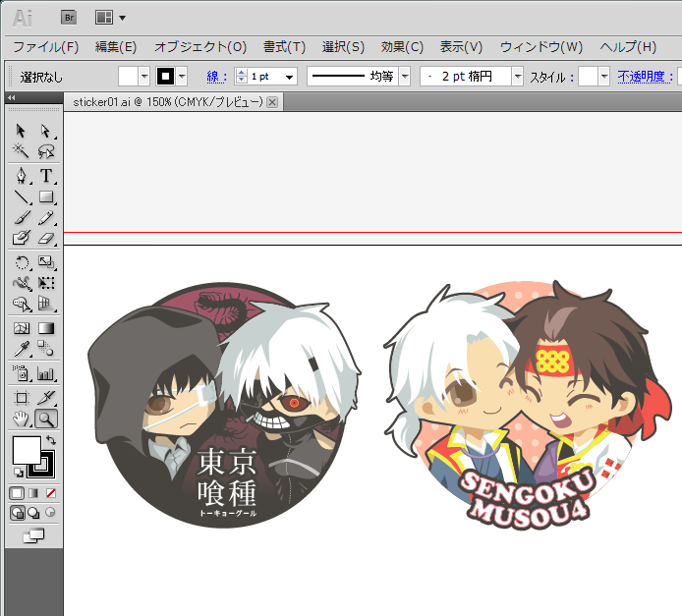Image resolution: width=682 pixels, height=616 pixels.
Task: Select the Paintbrush tool
Action: click(x=22, y=217)
